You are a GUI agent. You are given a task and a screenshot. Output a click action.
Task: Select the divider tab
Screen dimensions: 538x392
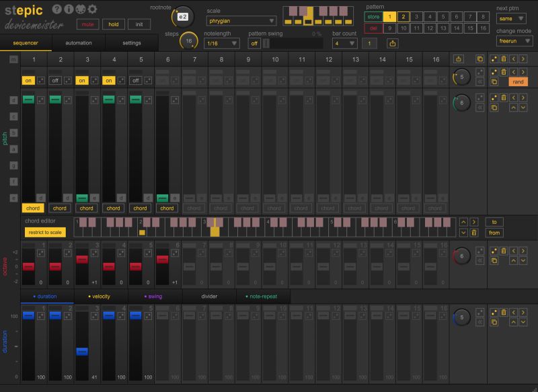pyautogui.click(x=209, y=297)
